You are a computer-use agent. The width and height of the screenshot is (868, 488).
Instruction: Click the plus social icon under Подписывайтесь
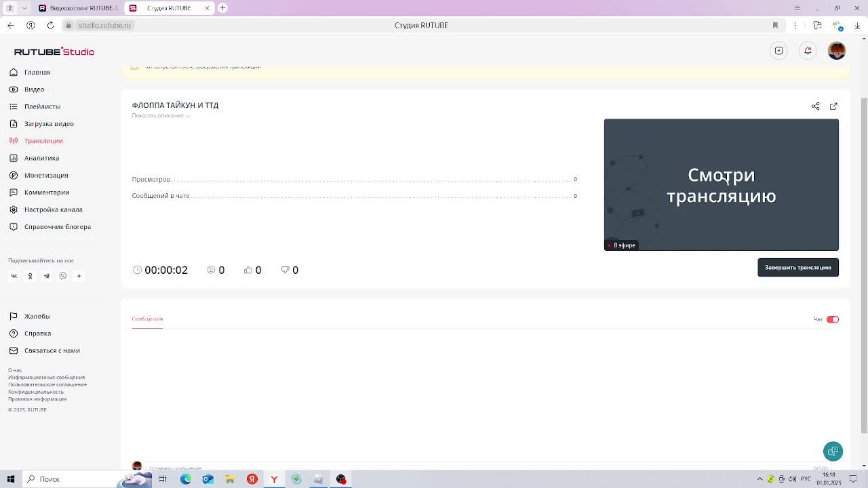(79, 276)
